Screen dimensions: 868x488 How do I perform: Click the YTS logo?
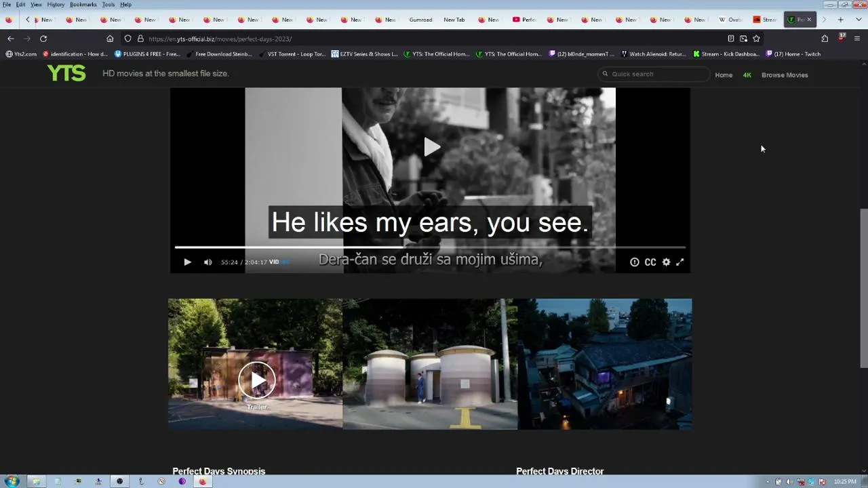click(x=66, y=73)
